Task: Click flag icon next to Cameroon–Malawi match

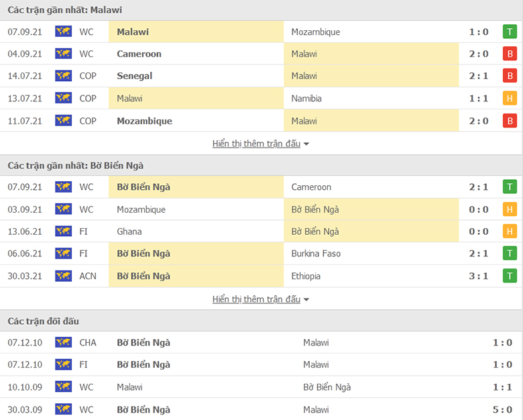Action: click(x=63, y=54)
